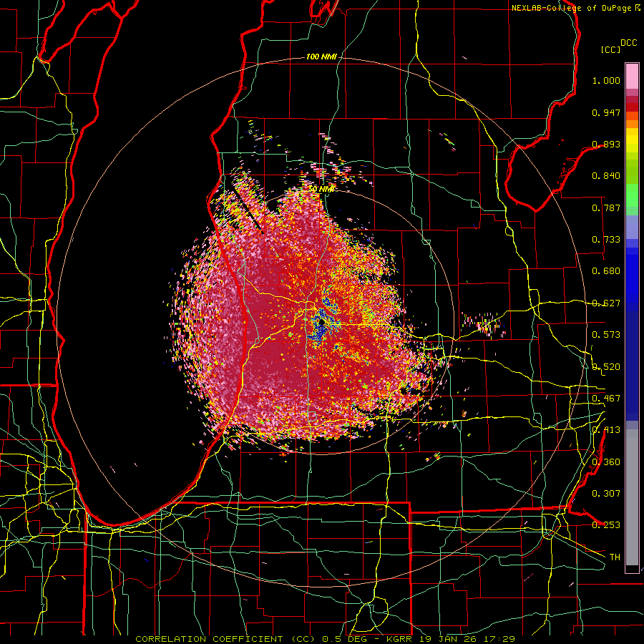
Task: Click the 0.893 color scale value
Action: (606, 144)
